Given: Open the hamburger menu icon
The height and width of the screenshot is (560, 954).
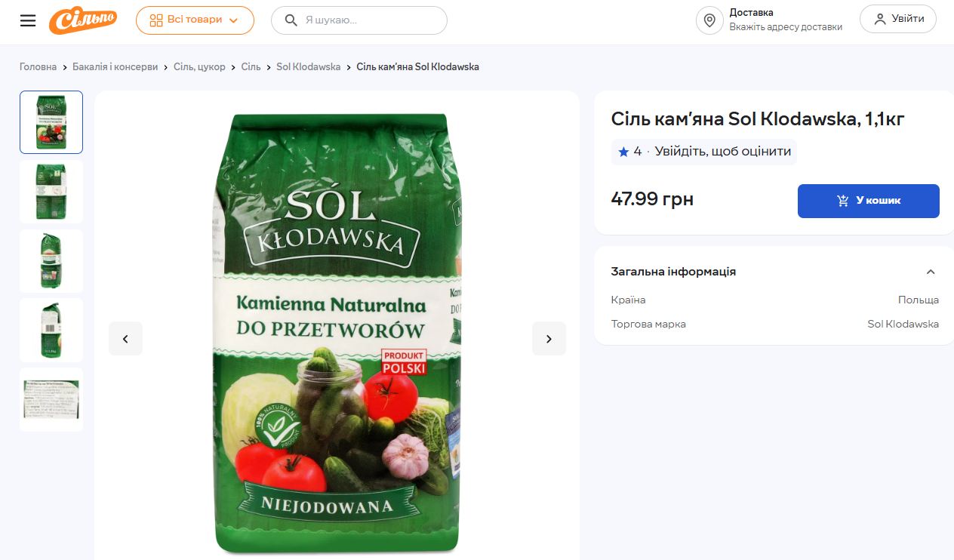Looking at the screenshot, I should coord(28,20).
